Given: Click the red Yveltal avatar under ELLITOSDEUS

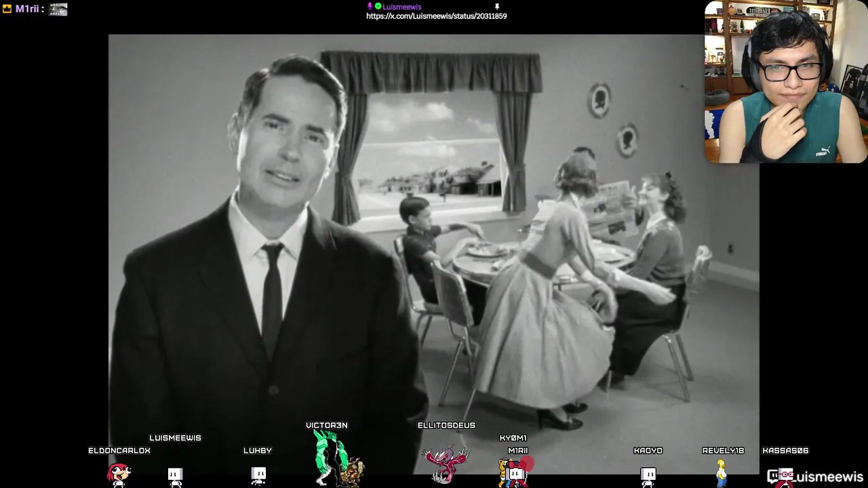Looking at the screenshot, I should 445,464.
